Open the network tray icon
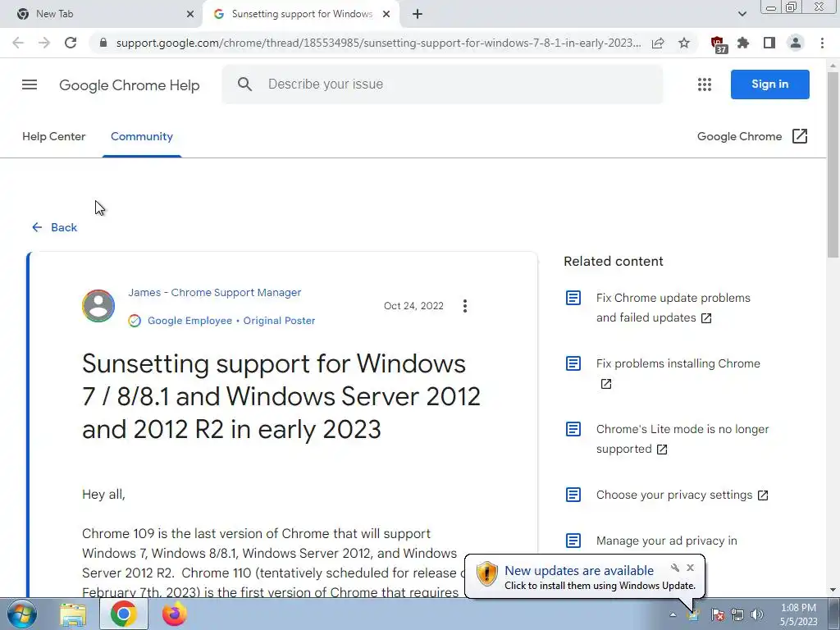840x630 pixels. click(x=737, y=615)
